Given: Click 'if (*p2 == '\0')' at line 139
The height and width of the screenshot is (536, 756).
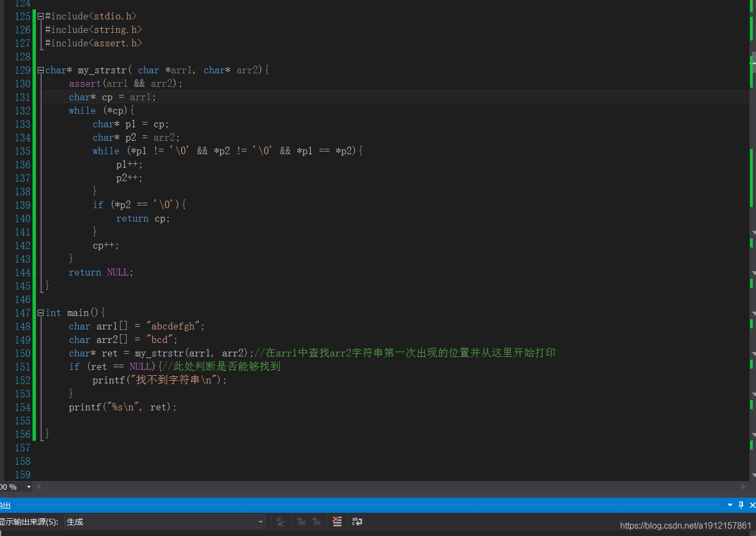Looking at the screenshot, I should [x=136, y=205].
